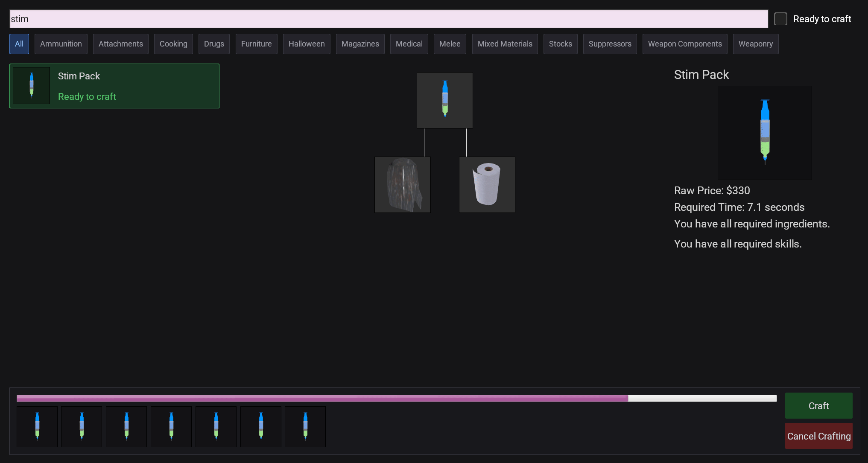Image resolution: width=868 pixels, height=463 pixels.
Task: Switch back to the All category tab
Action: point(19,44)
